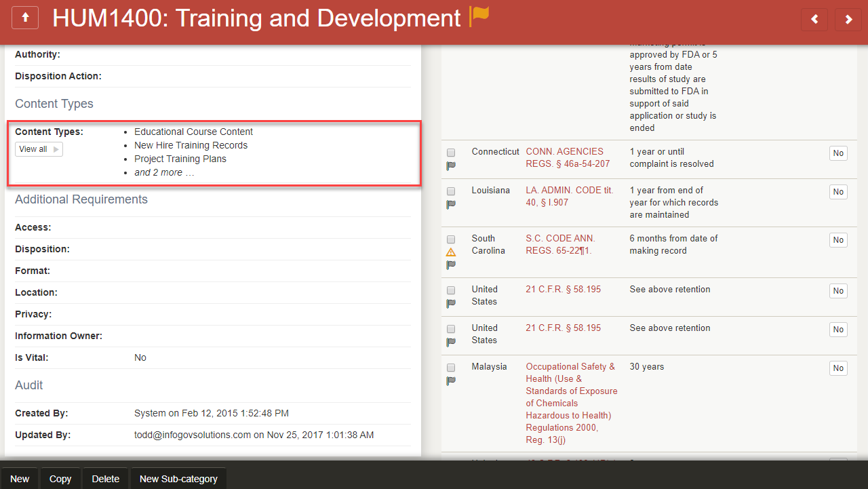Select the Louisiana row checkbox
Viewport: 868px width, 489px height.
(x=451, y=191)
